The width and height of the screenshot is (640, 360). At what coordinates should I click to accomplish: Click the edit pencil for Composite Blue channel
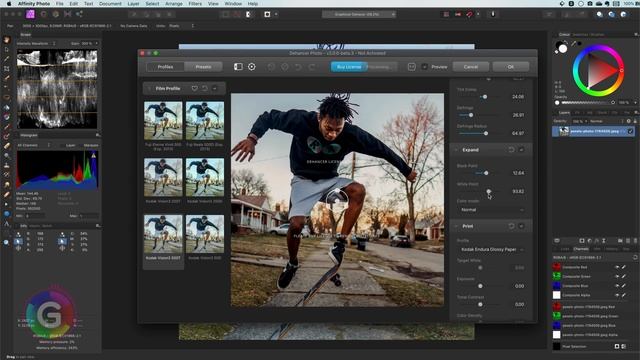point(624,286)
